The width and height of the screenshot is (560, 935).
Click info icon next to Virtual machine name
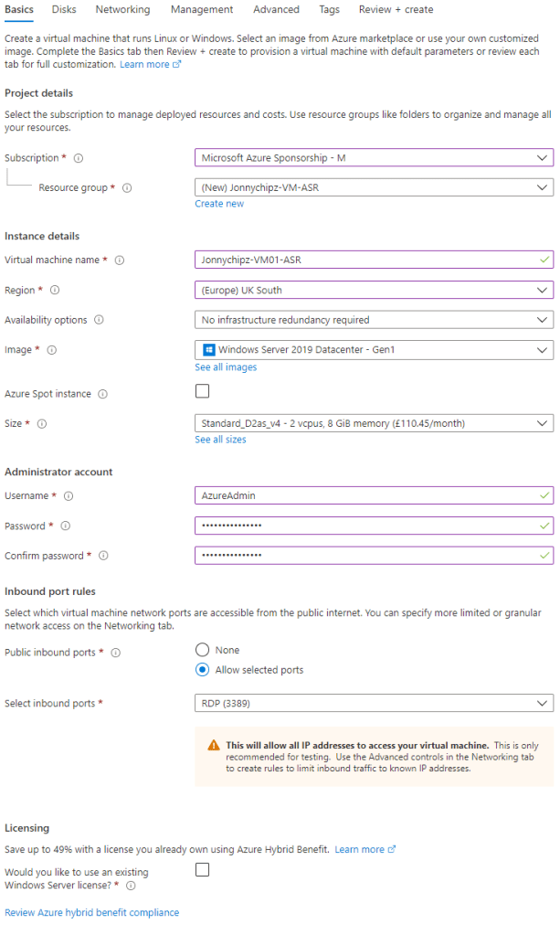pos(119,260)
